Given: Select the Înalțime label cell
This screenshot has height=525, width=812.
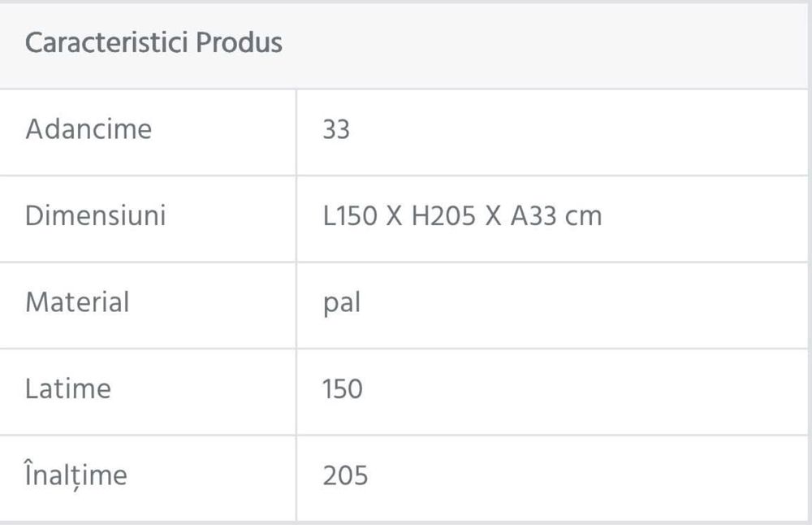Looking at the screenshot, I should [148, 479].
